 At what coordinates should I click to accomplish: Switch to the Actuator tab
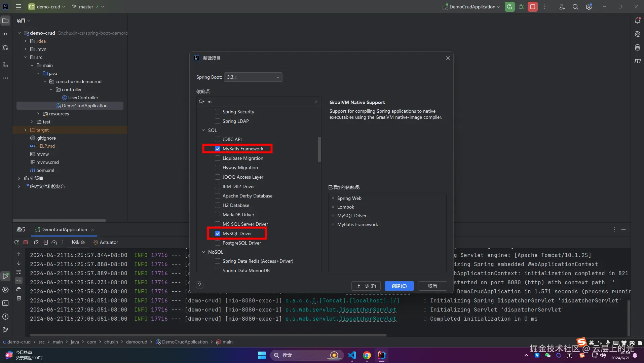click(x=106, y=242)
